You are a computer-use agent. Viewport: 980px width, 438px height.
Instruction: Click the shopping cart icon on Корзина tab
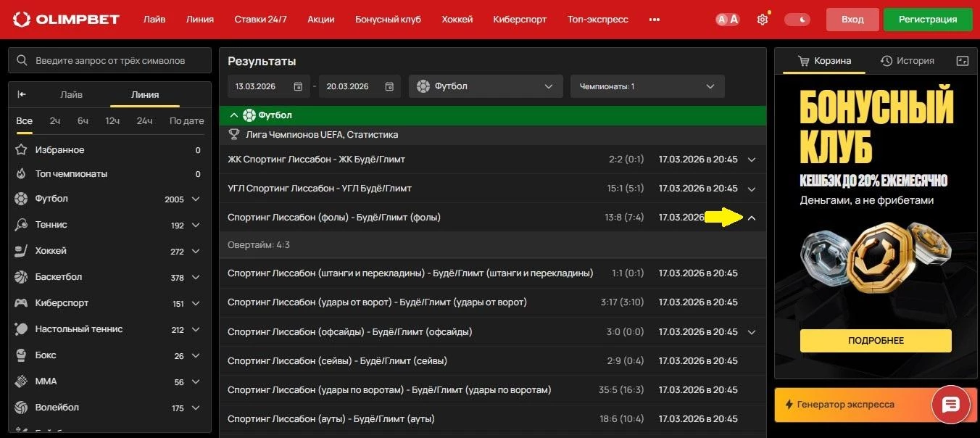click(x=804, y=61)
